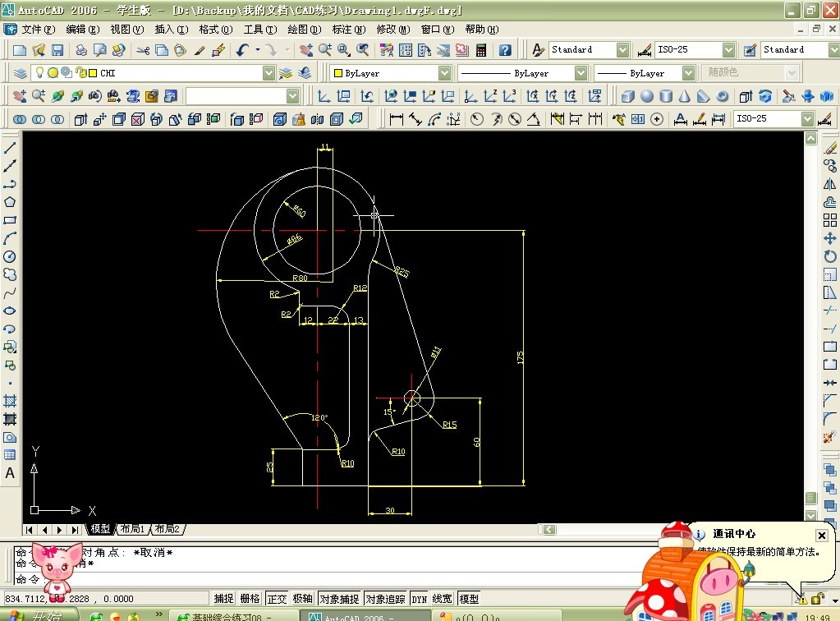Toggle DYN dynamic input

pos(420,599)
